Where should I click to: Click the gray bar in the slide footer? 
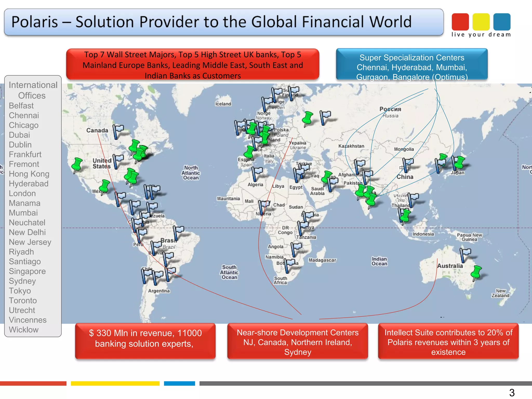tap(366, 383)
